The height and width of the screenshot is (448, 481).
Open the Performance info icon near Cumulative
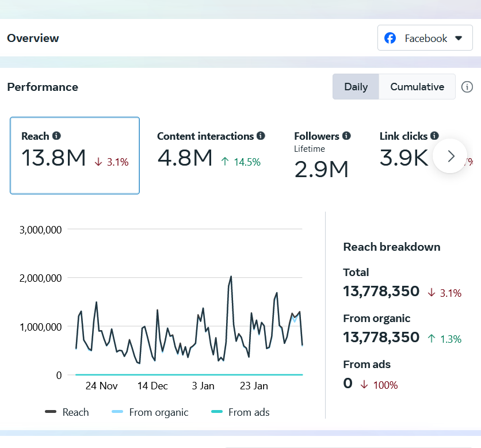pos(467,87)
